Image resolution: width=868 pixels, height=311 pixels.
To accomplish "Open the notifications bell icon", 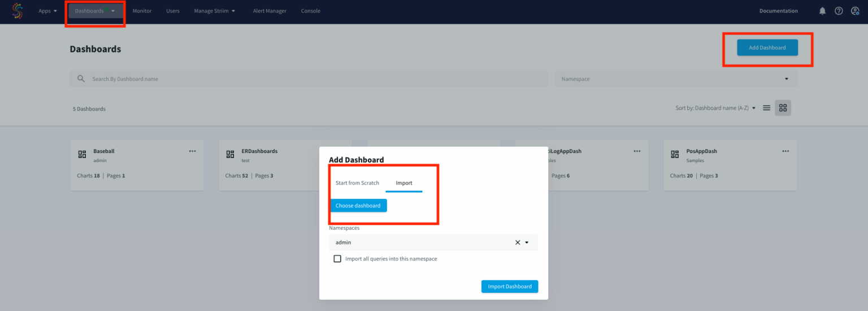I will pyautogui.click(x=822, y=11).
